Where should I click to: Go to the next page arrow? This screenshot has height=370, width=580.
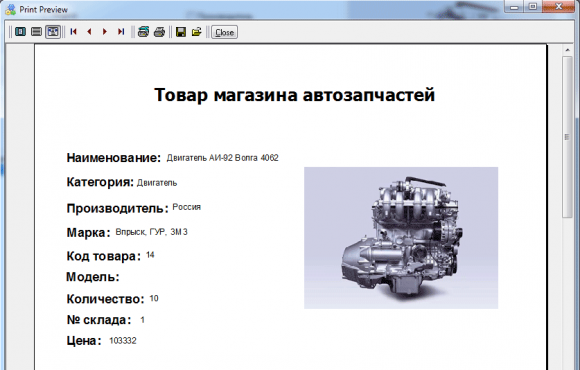(105, 32)
